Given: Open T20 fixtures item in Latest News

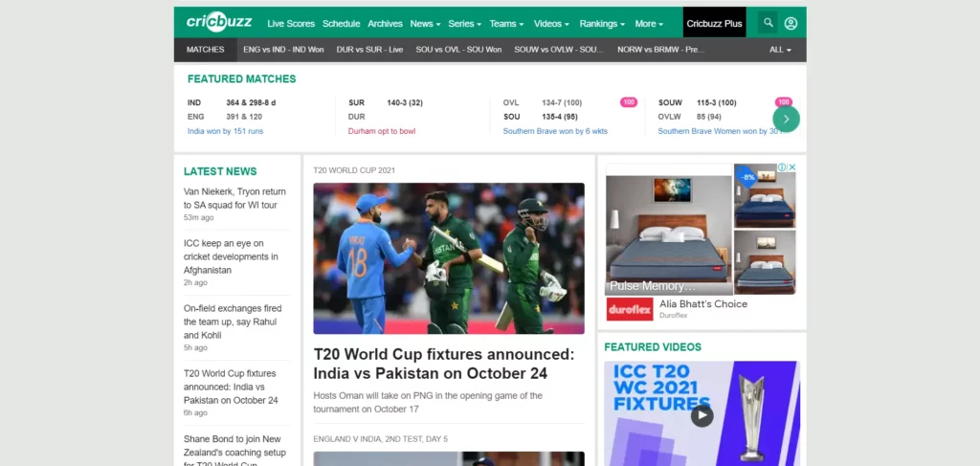Looking at the screenshot, I should coord(232,387).
